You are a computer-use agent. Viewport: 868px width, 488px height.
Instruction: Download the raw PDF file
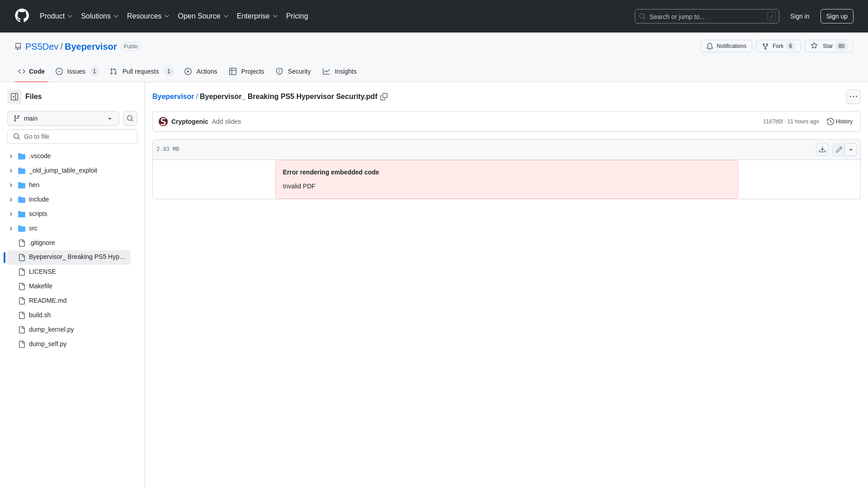click(x=822, y=150)
